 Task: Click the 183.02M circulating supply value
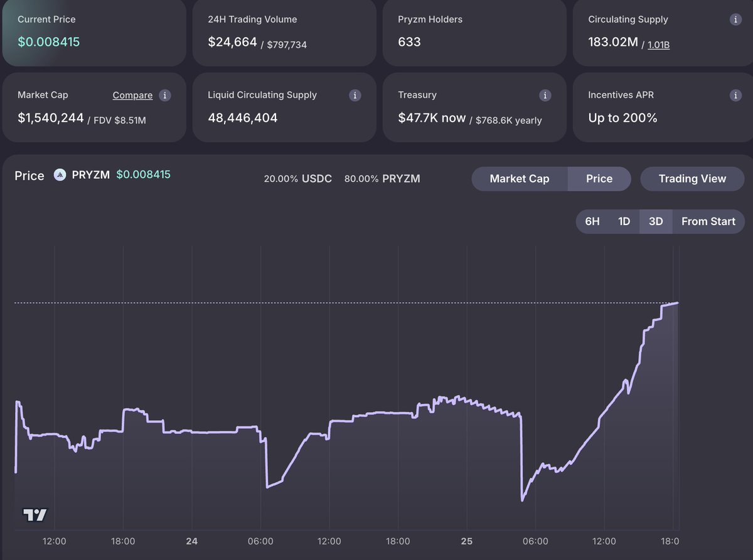click(x=613, y=42)
